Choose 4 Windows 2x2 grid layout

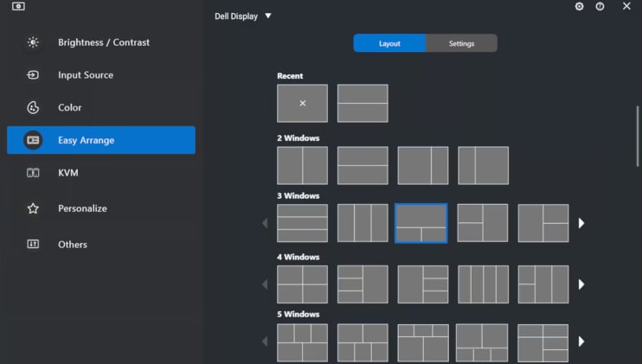[x=302, y=284]
